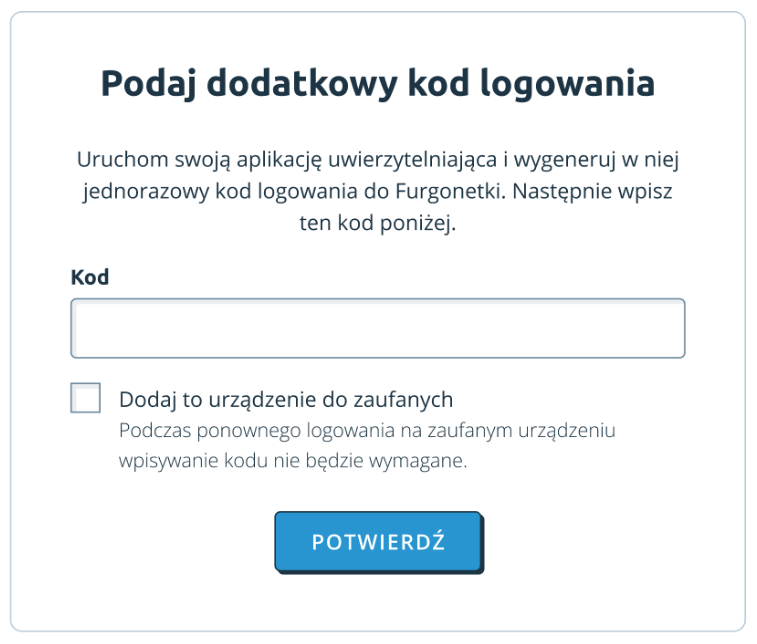Tick the box beside "Dodaj to urządzenie"
The width and height of the screenshot is (757, 644).
pyautogui.click(x=85, y=398)
